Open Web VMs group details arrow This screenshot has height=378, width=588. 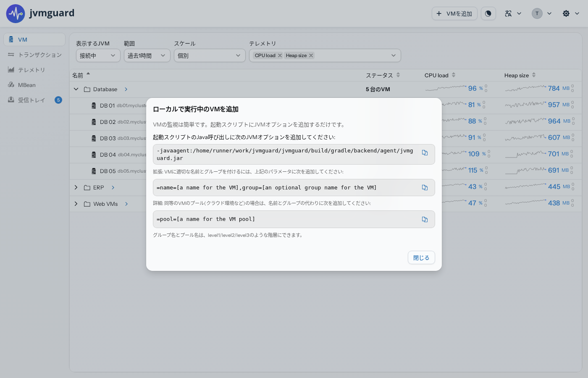[x=126, y=204]
